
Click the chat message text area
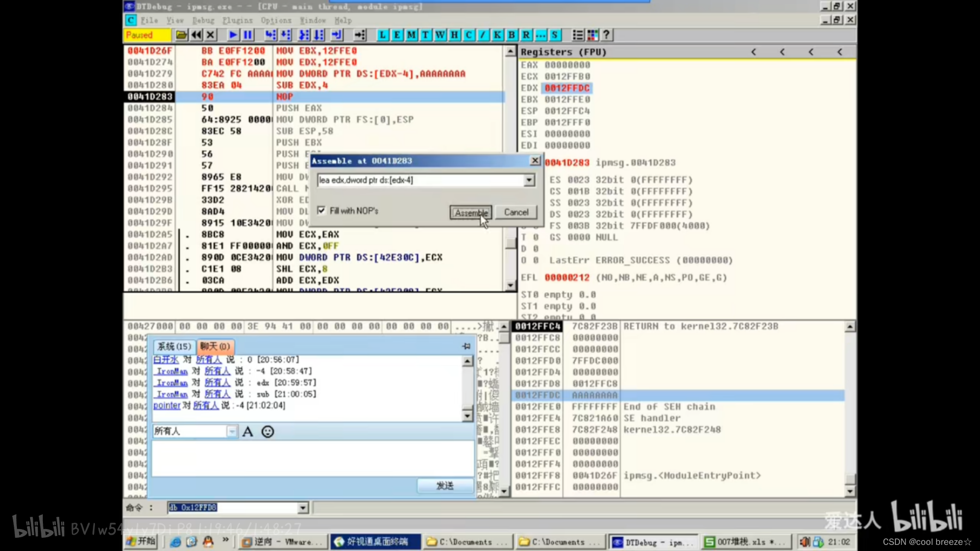tap(313, 459)
